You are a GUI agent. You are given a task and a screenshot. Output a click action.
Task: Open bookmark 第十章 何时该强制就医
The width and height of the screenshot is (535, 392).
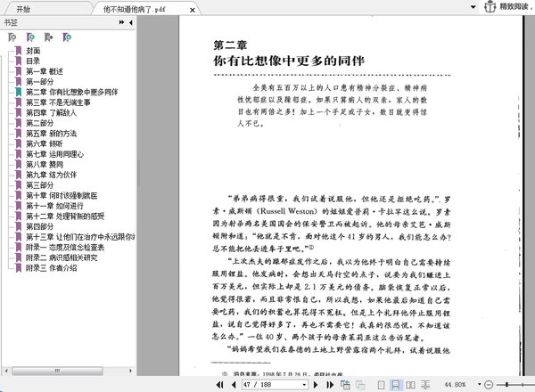pyautogui.click(x=62, y=195)
